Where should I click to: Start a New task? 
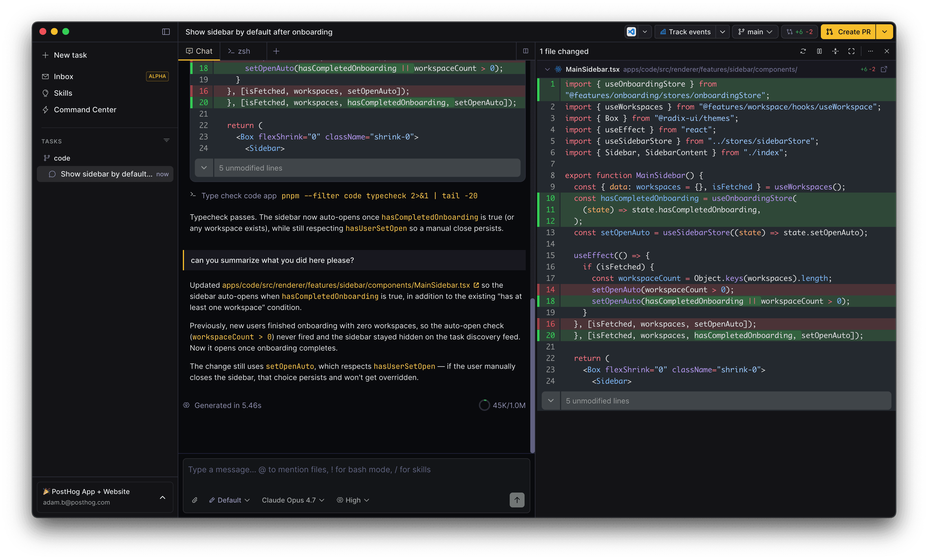coord(65,55)
